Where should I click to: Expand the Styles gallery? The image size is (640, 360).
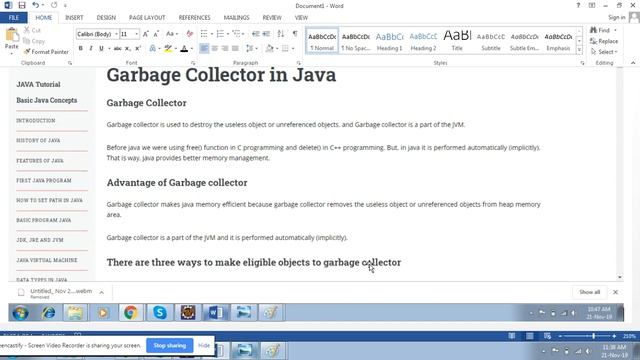(x=579, y=50)
